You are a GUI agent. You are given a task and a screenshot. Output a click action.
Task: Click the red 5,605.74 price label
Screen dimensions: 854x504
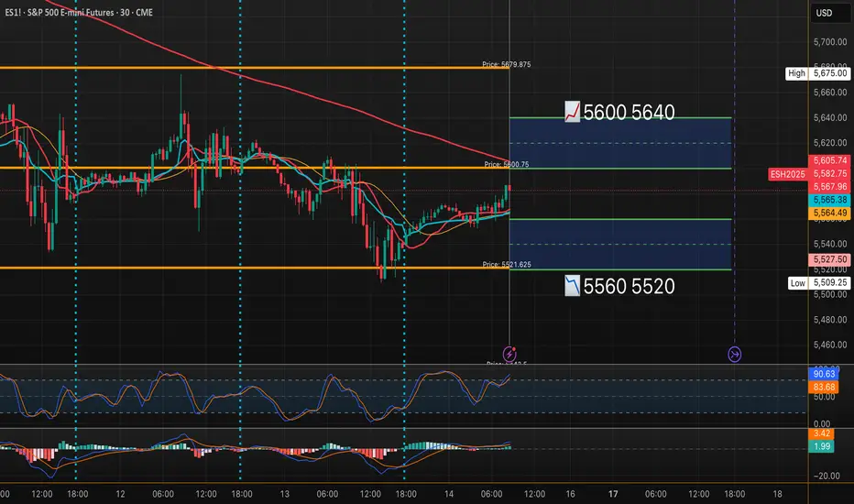pos(830,160)
